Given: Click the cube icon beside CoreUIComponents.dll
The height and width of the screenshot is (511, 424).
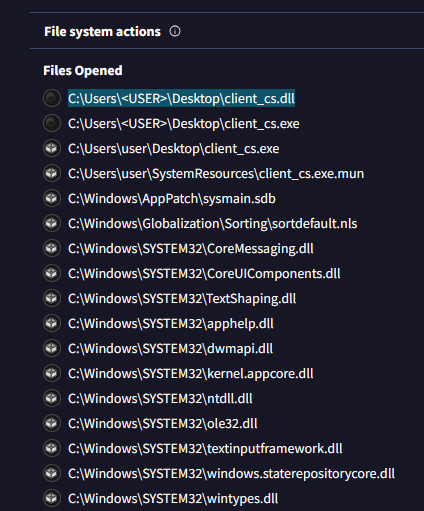Looking at the screenshot, I should 52,273.
